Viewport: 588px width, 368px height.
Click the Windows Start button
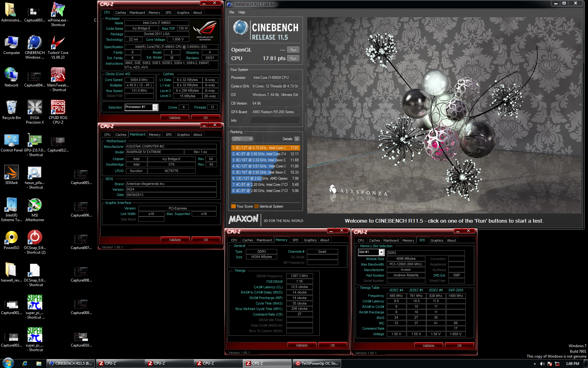coord(8,363)
